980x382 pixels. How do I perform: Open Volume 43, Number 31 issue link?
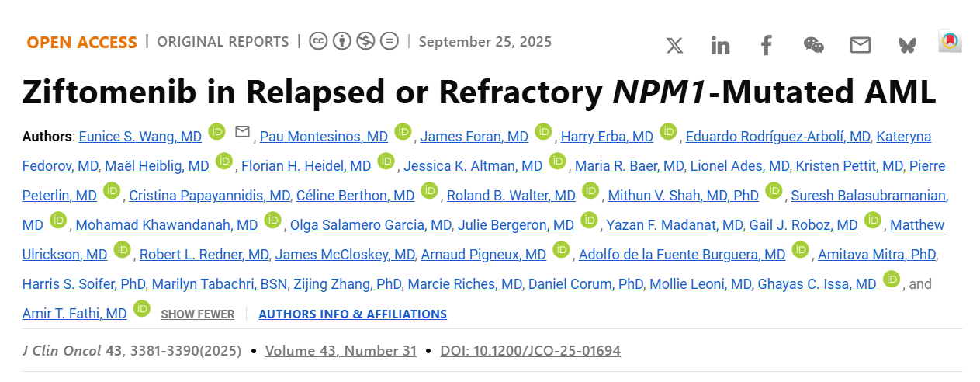point(341,351)
